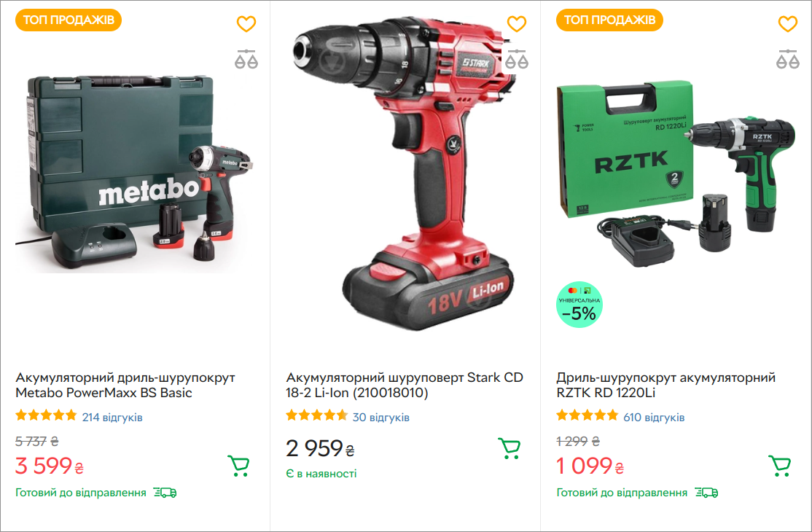Add Metabo PowerMaxx BS Basic to cart
The width and height of the screenshot is (812, 532).
pos(239,466)
